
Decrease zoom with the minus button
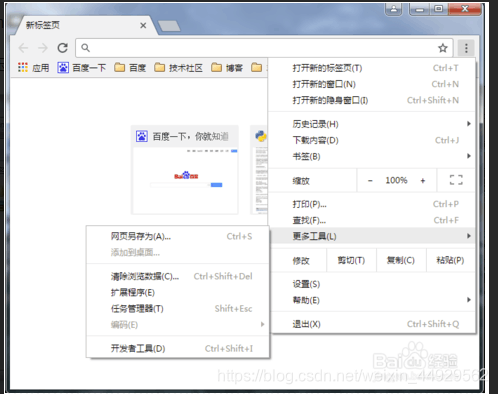(x=370, y=181)
